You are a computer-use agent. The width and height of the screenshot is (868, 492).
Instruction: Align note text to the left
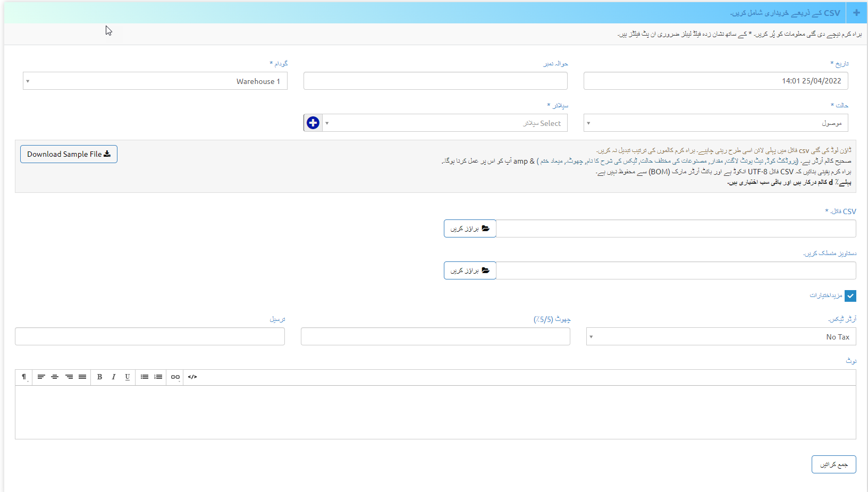(x=41, y=377)
